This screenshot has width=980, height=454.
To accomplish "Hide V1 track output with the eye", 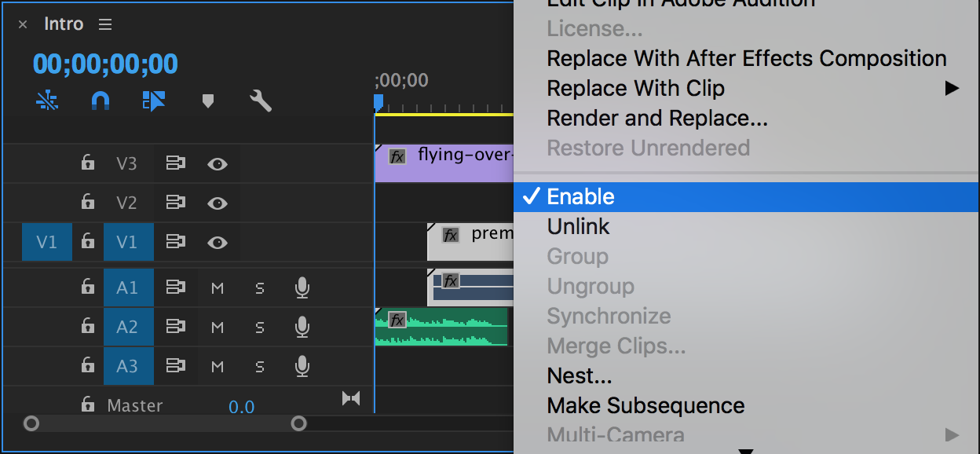I will (218, 241).
